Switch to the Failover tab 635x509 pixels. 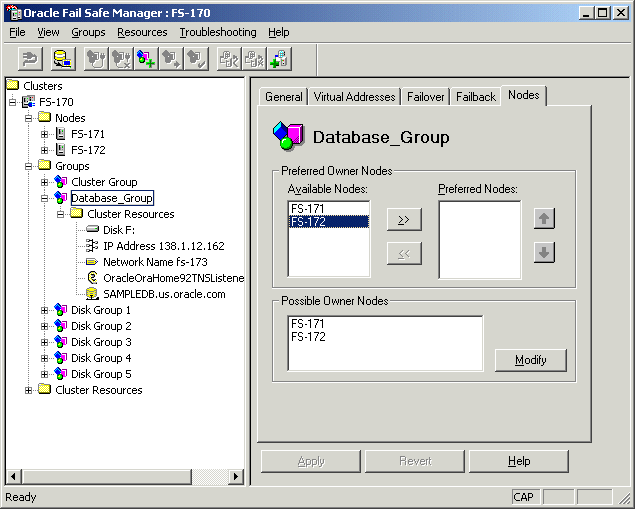[x=426, y=97]
